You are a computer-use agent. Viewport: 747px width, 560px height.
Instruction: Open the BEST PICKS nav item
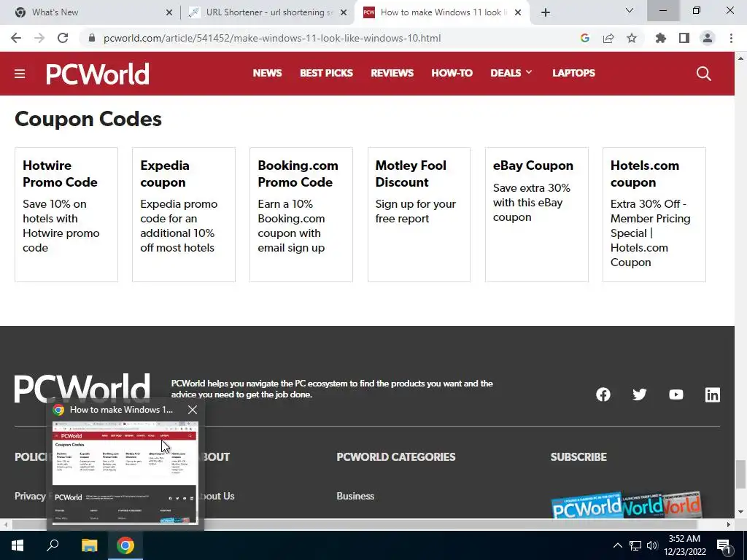coord(326,73)
